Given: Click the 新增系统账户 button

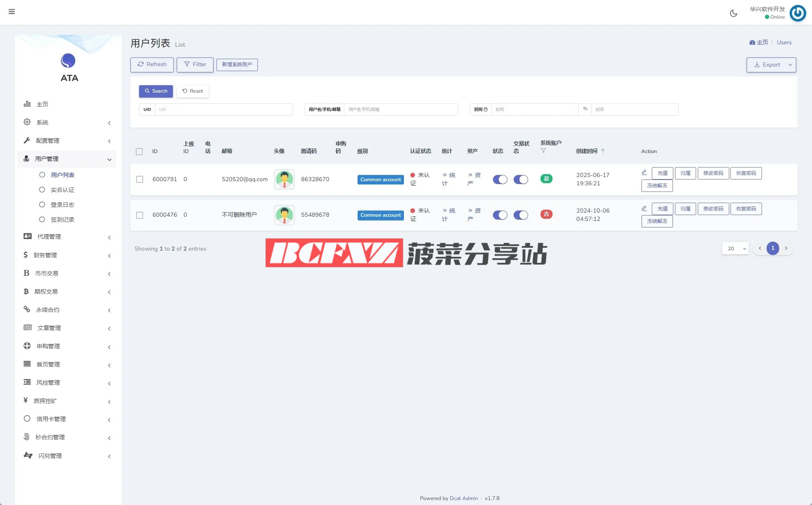Looking at the screenshot, I should (237, 65).
